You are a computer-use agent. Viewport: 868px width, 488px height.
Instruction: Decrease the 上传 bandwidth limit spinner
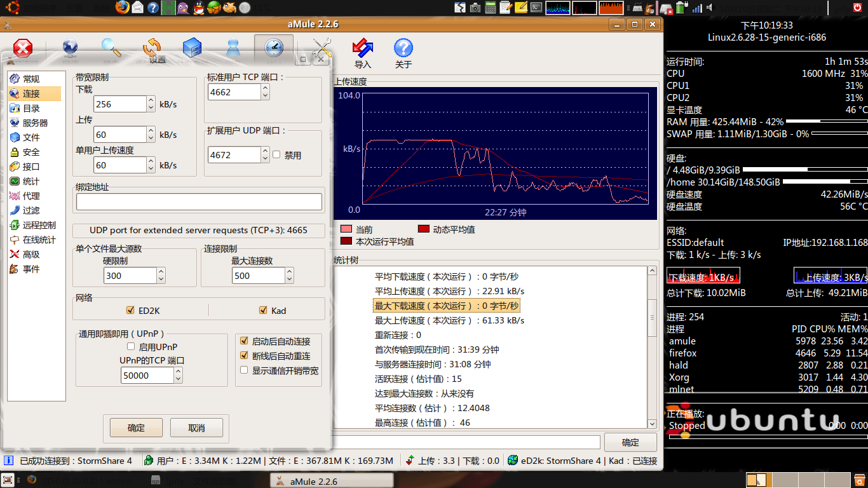tap(151, 138)
